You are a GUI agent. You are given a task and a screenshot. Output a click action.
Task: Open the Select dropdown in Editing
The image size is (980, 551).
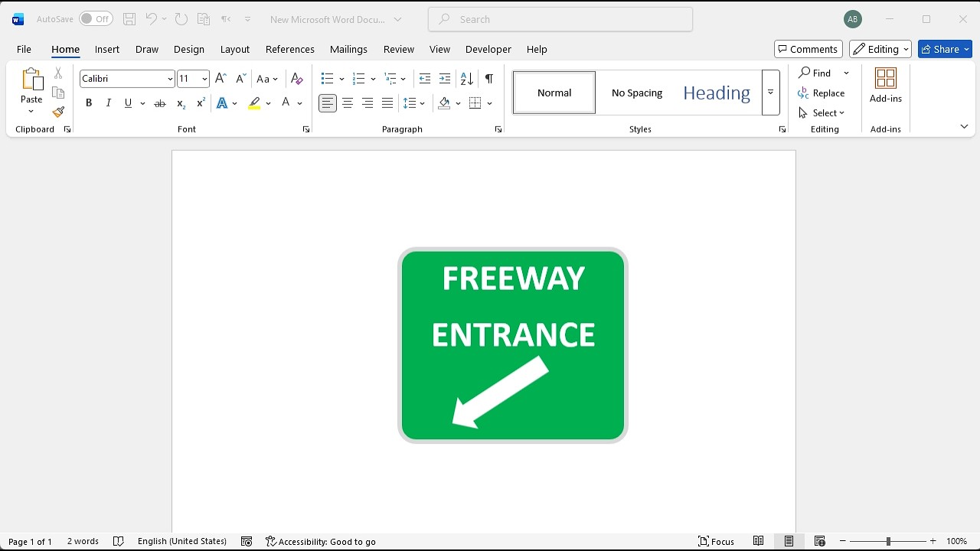822,112
